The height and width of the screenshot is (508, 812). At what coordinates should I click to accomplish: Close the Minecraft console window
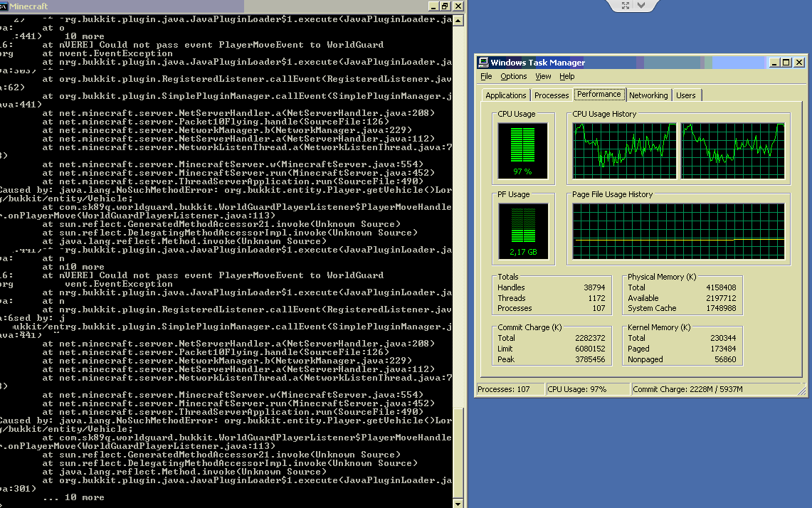click(458, 6)
